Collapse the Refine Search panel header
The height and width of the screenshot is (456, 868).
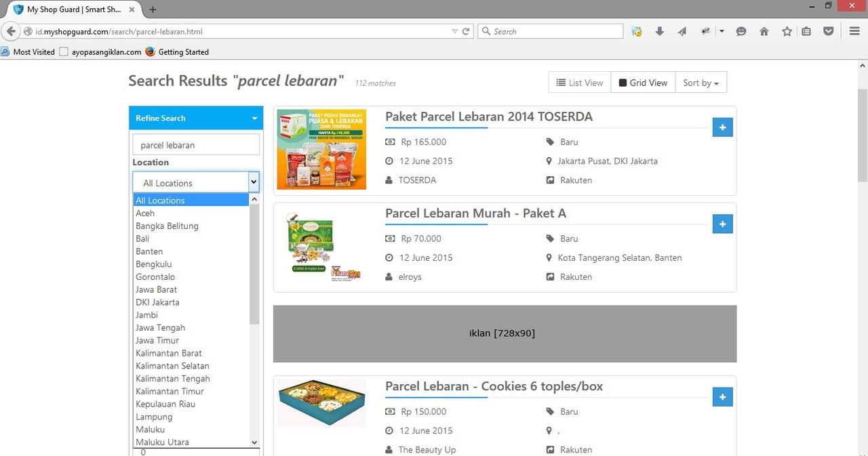196,118
